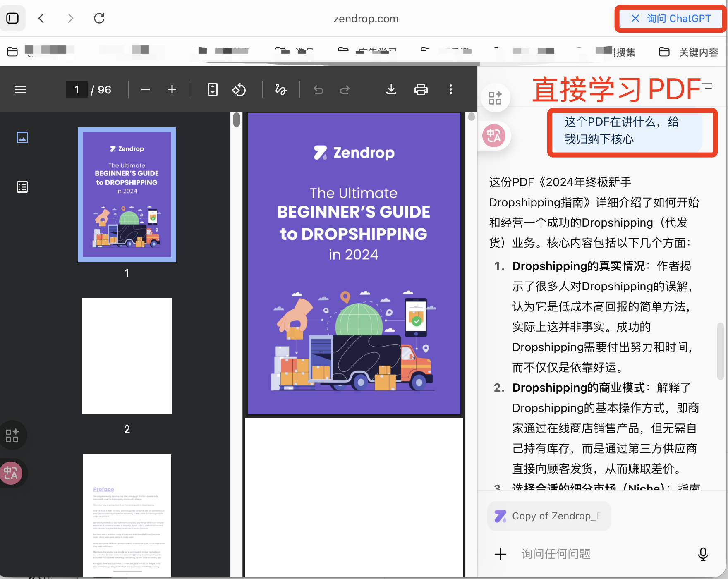Click the fit to page icon
The height and width of the screenshot is (579, 728).
(x=212, y=89)
